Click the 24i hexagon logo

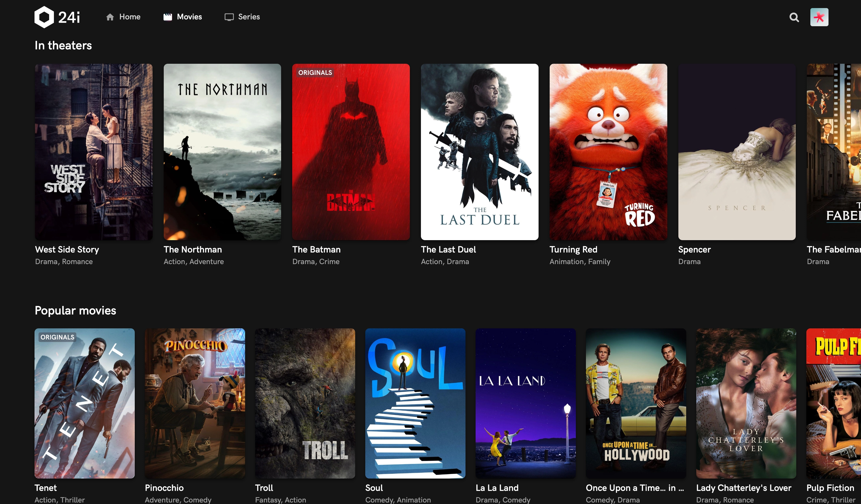44,17
